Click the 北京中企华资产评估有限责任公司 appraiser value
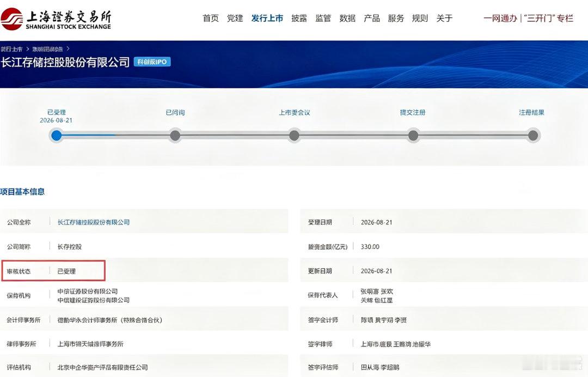 click(x=102, y=367)
